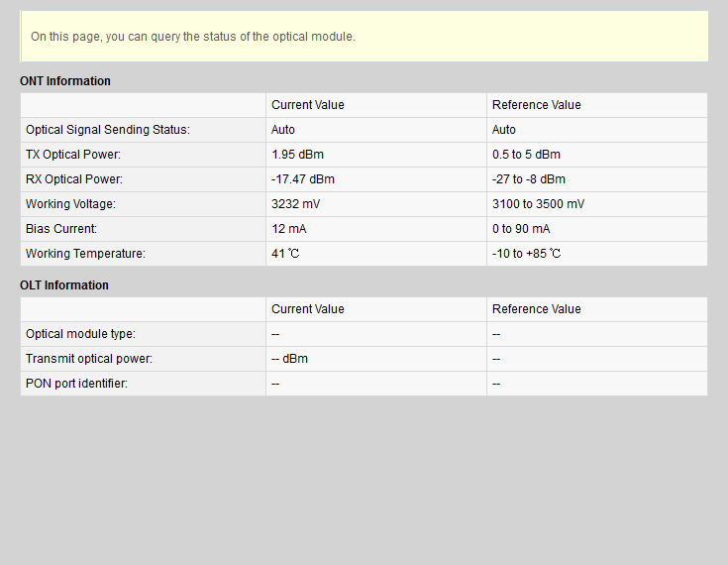Click the Transmit optical power row label

(89, 359)
